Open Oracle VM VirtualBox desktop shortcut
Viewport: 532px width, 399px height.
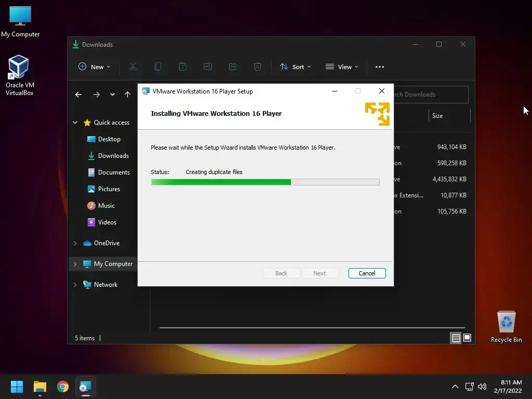pyautogui.click(x=19, y=75)
